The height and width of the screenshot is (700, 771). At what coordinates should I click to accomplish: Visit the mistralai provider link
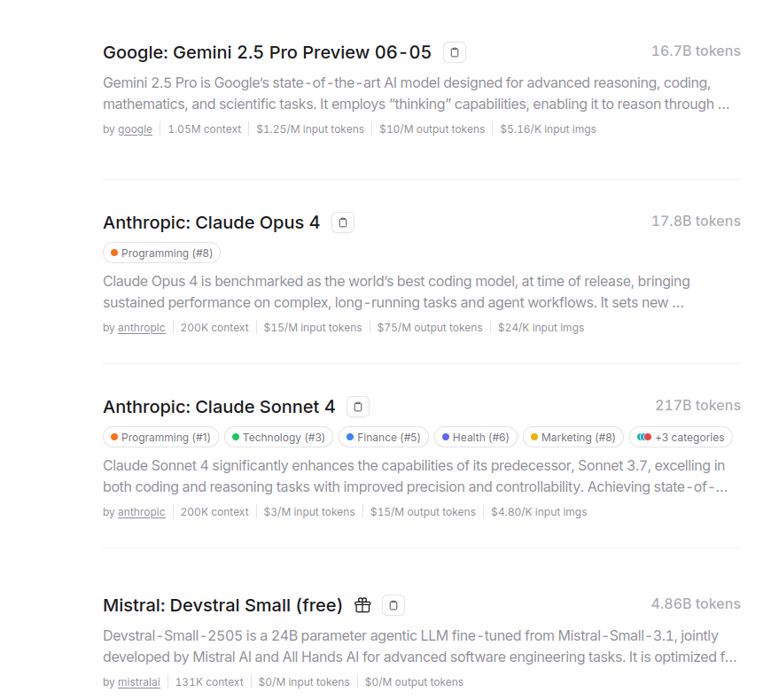[x=139, y=682]
